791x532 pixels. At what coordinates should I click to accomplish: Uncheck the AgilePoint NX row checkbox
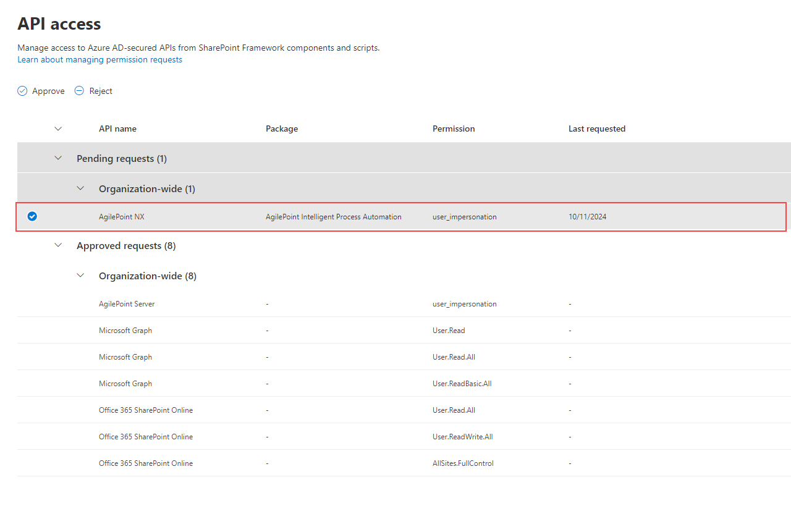click(32, 216)
